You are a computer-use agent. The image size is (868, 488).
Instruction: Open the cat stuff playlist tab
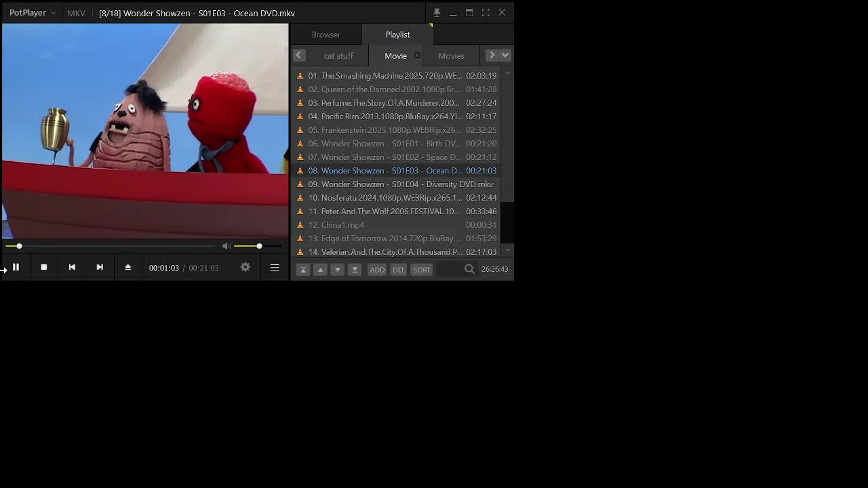point(338,56)
